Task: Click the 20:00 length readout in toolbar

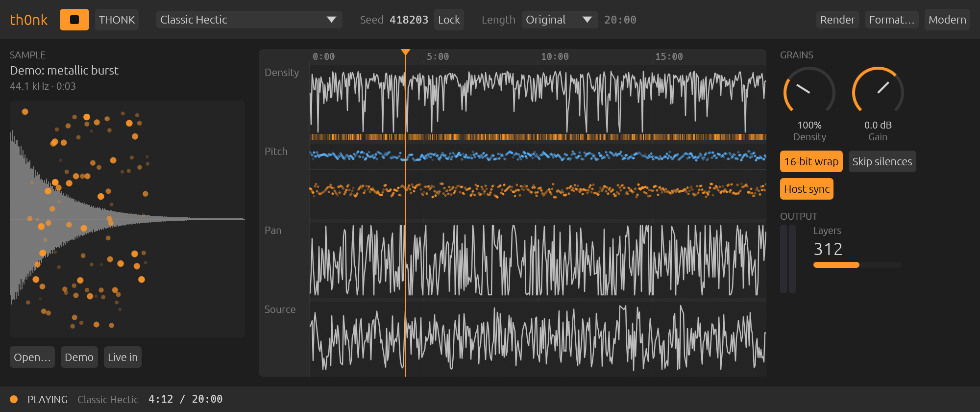Action: (x=620, y=20)
